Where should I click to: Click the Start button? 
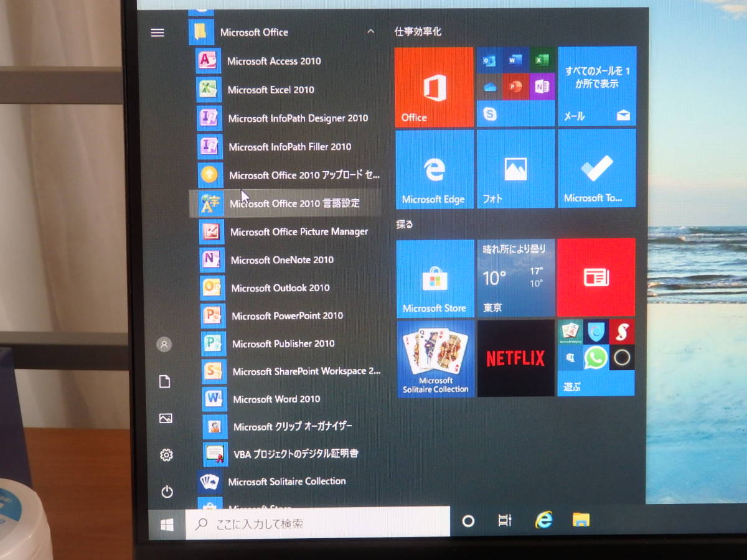point(167,524)
